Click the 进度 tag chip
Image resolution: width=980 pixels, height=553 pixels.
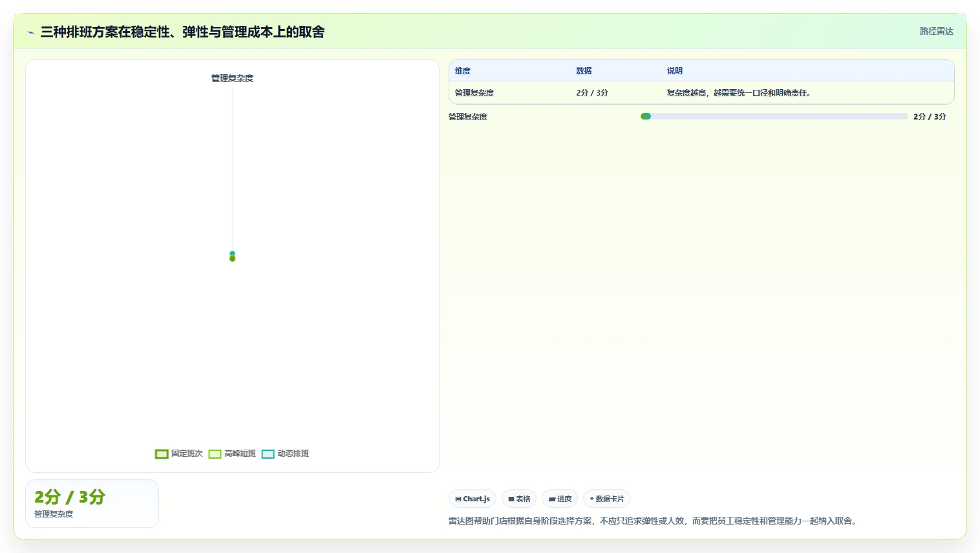(560, 499)
